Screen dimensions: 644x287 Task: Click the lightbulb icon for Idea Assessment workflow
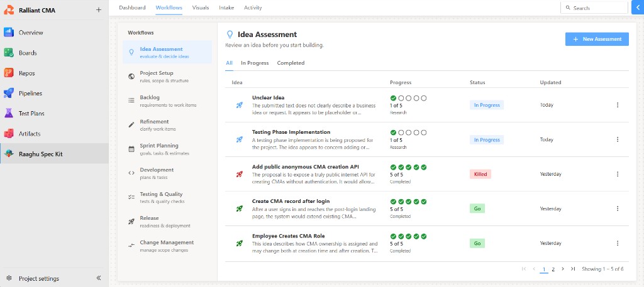point(131,53)
